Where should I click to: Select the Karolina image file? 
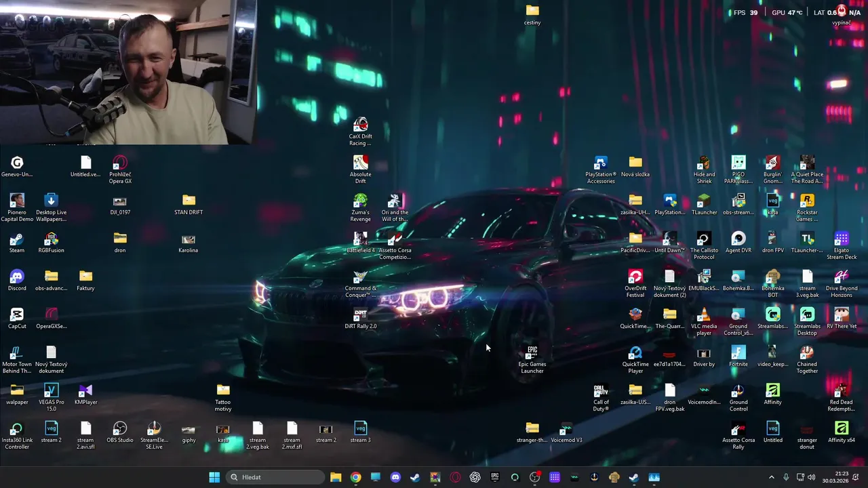coord(189,243)
